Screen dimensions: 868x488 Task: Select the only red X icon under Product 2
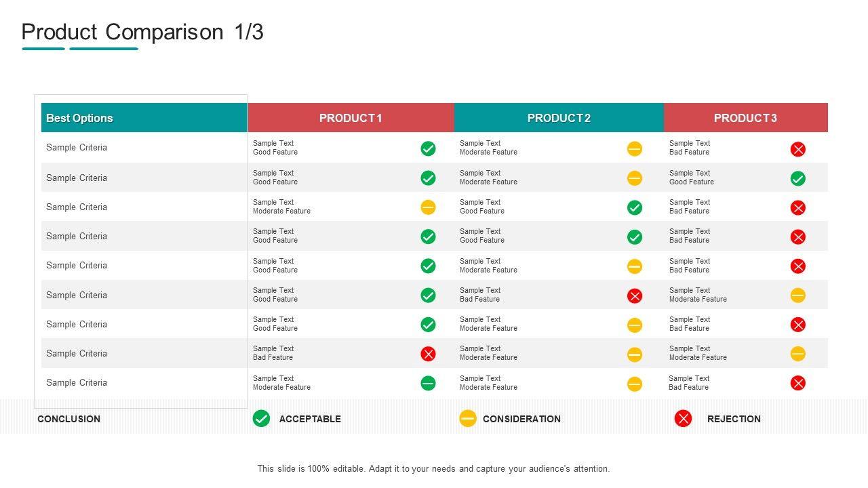coord(635,296)
